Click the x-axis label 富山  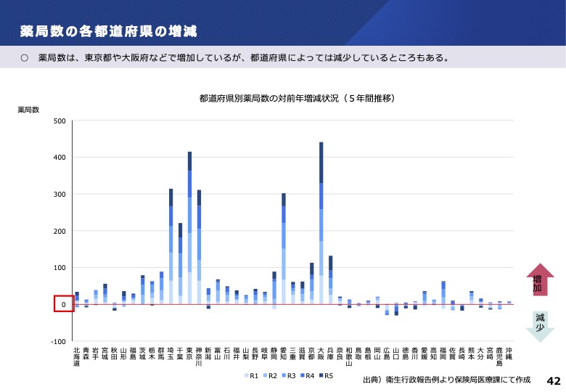tap(218, 354)
